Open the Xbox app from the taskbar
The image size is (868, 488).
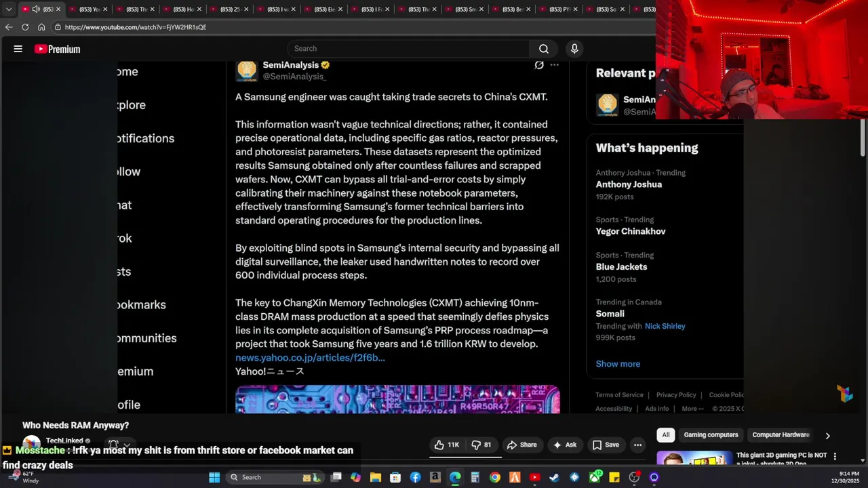pos(595,477)
